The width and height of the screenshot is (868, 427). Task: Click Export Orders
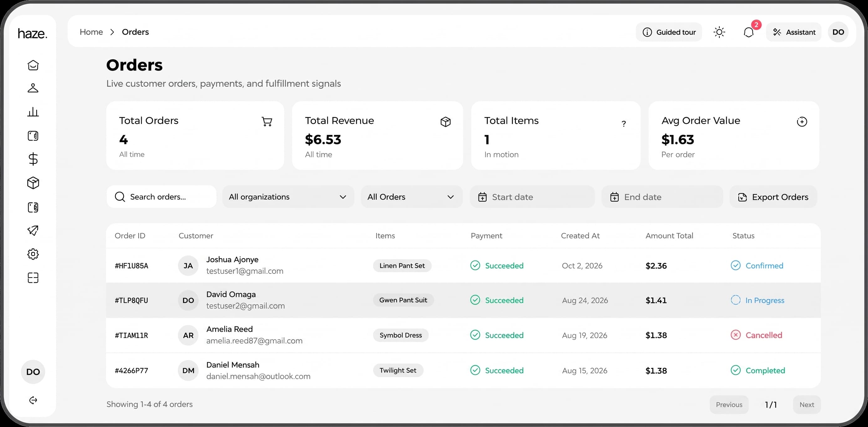773,197
